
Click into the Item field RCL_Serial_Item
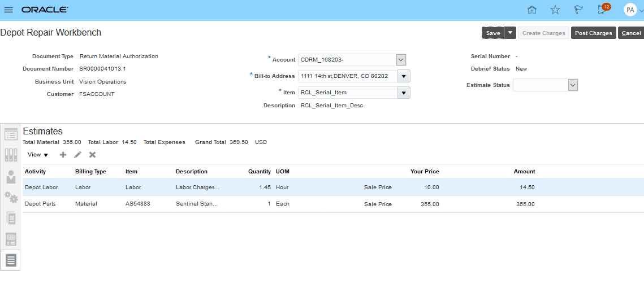(348, 93)
